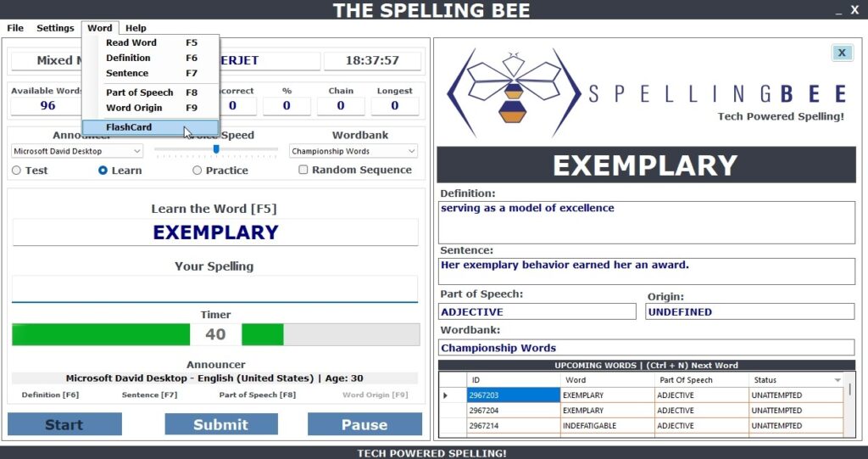This screenshot has width=868, height=459.
Task: Click the Your Spelling input field
Action: pos(214,288)
